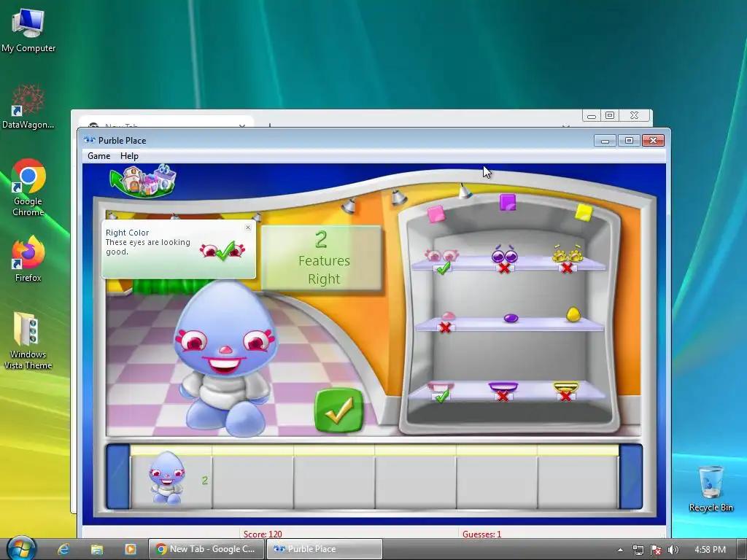Click Purble Place taskbar button
Viewport: 747px width, 560px height.
coord(324,549)
